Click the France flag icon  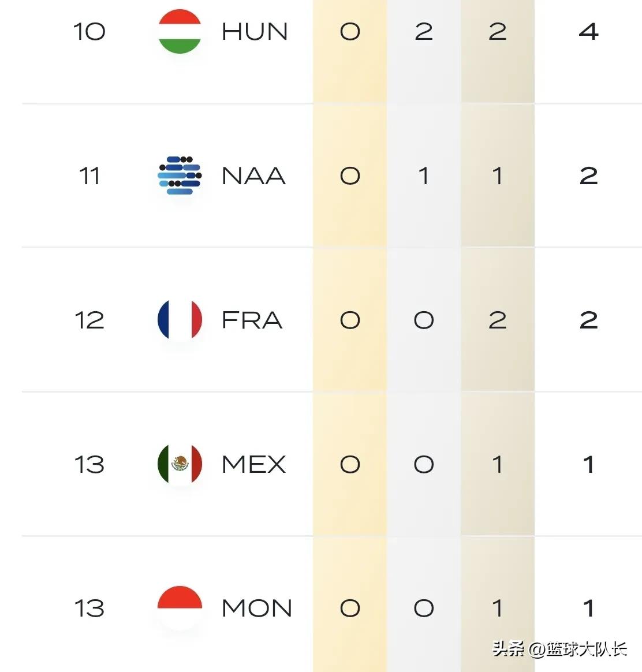(x=180, y=320)
